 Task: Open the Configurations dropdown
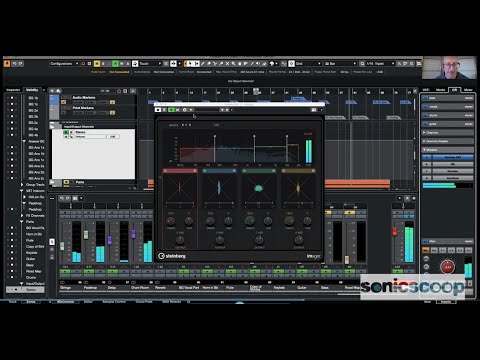(x=64, y=63)
